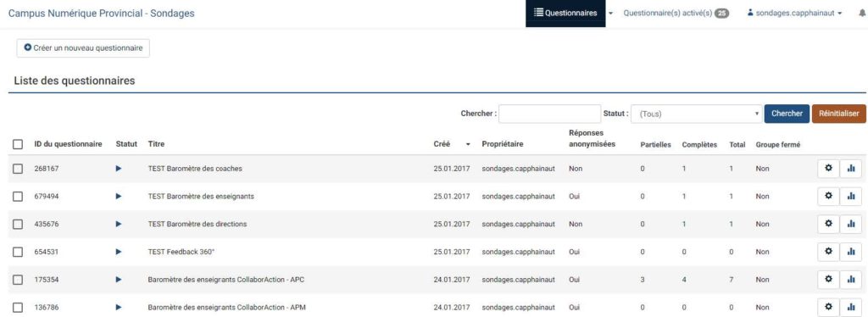Sort by the Partielles column header
This screenshot has width=868, height=317.
(x=655, y=144)
